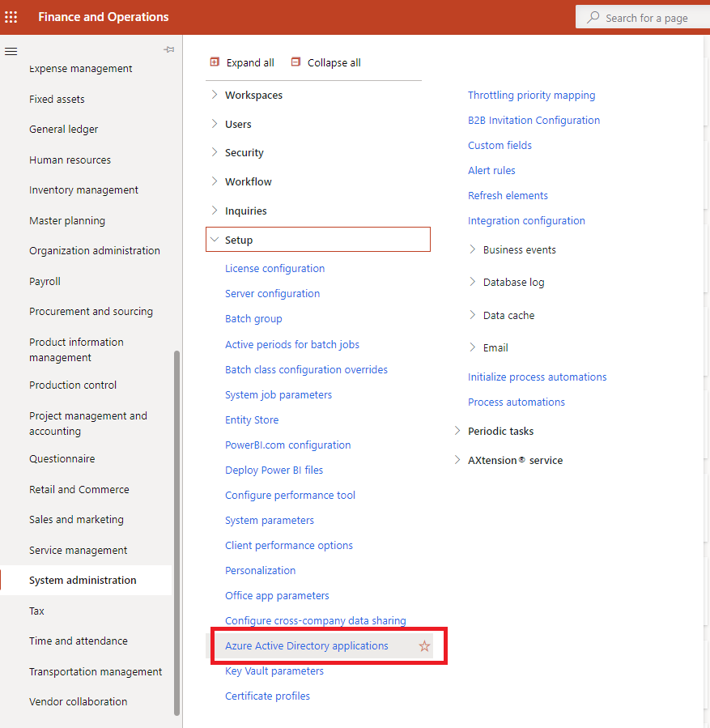Screen dimensions: 710x728
Task: Open License configuration link
Action: (274, 268)
